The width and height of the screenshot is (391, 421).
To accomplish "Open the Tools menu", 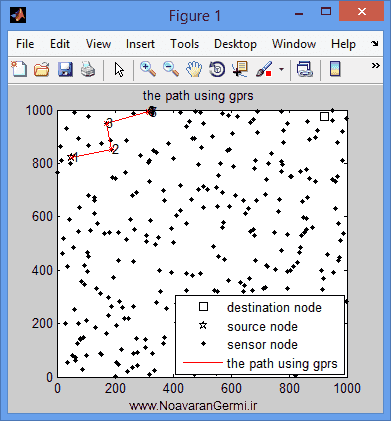I will tap(184, 44).
